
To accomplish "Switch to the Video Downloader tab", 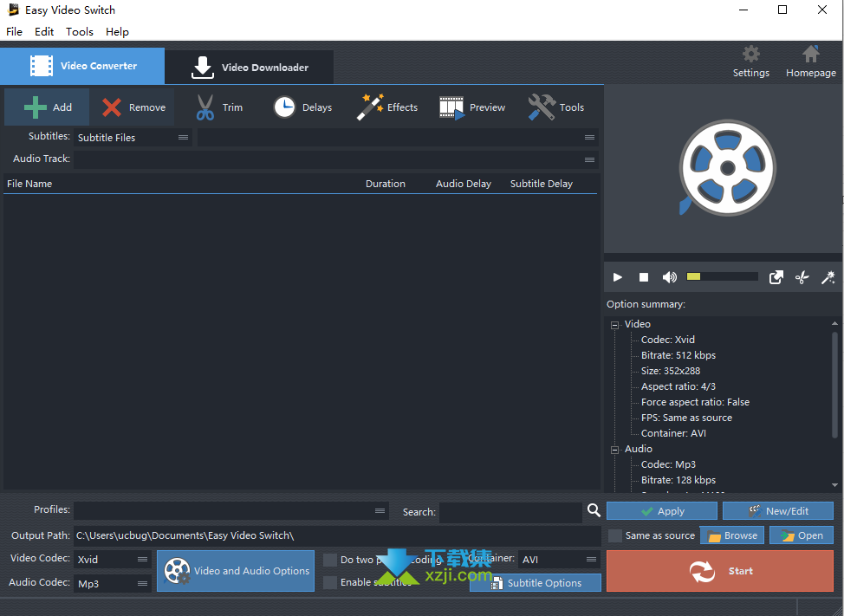I will click(x=250, y=68).
